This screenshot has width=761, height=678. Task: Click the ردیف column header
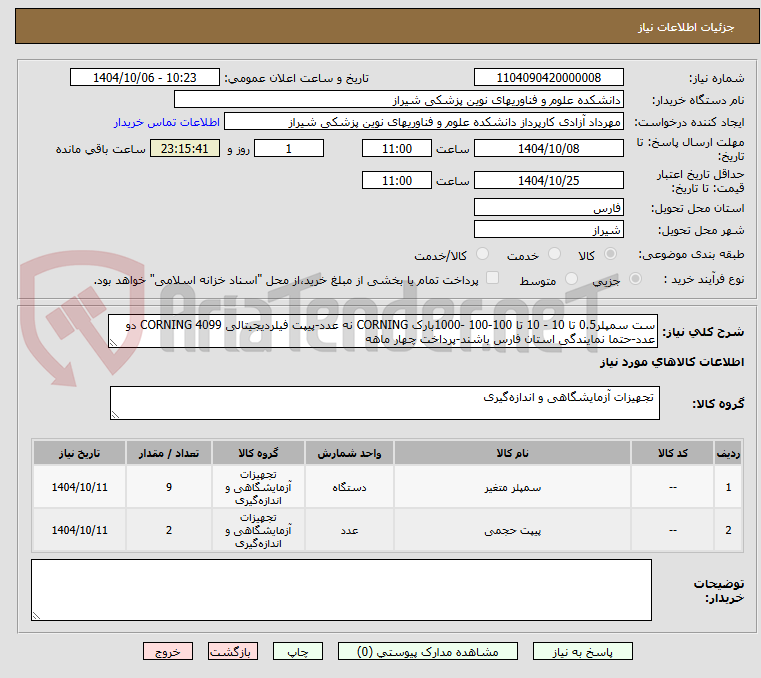click(x=728, y=453)
